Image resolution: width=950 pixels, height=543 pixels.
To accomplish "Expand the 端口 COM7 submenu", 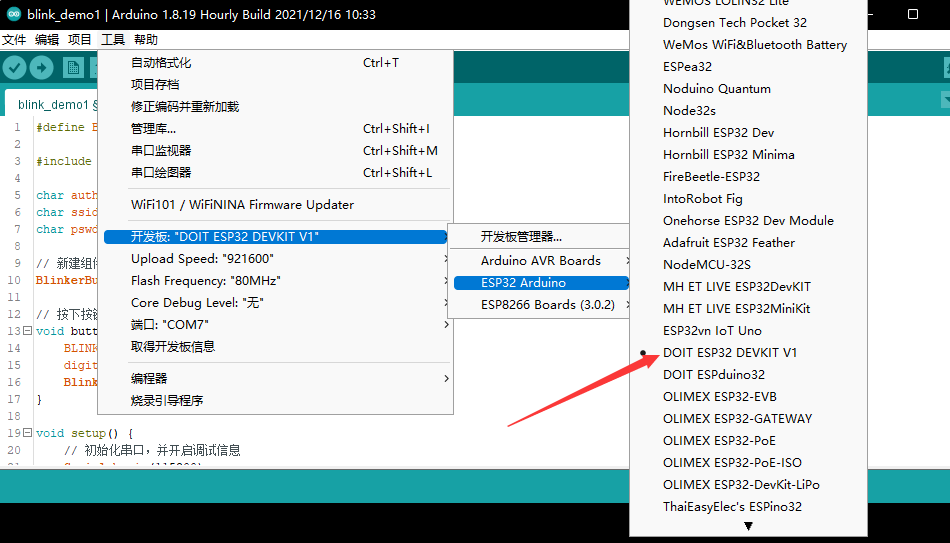I will coord(276,325).
